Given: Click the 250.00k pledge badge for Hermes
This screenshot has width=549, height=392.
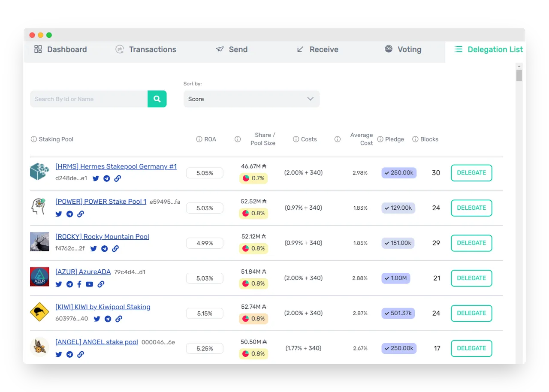Looking at the screenshot, I should (399, 173).
